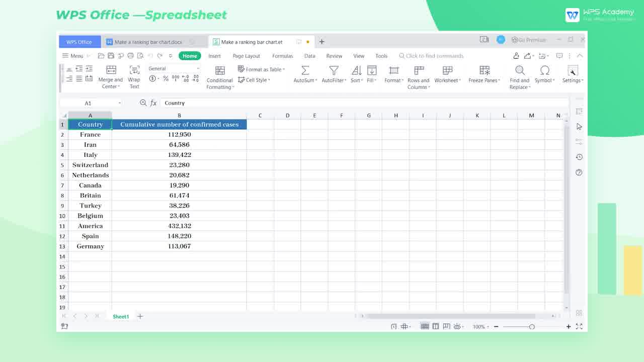Click the share icon in top right

[528, 56]
